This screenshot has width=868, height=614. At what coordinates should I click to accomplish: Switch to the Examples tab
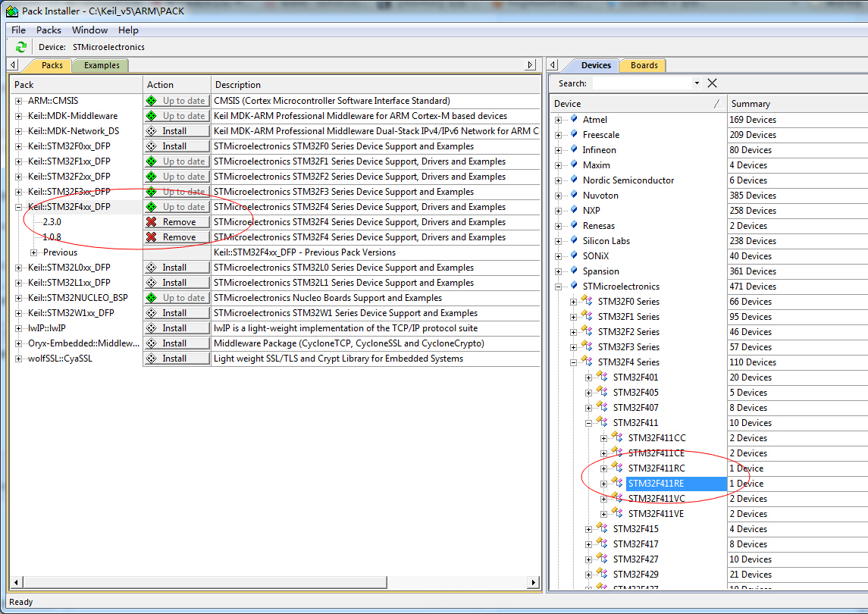tap(102, 65)
